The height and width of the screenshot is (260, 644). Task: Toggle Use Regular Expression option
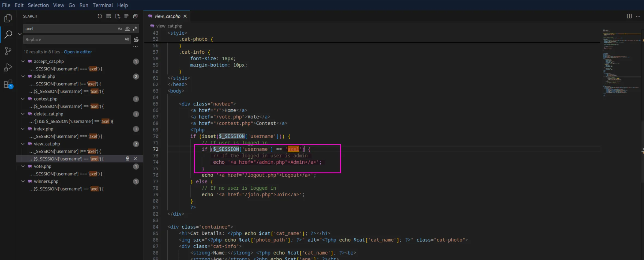(x=135, y=29)
